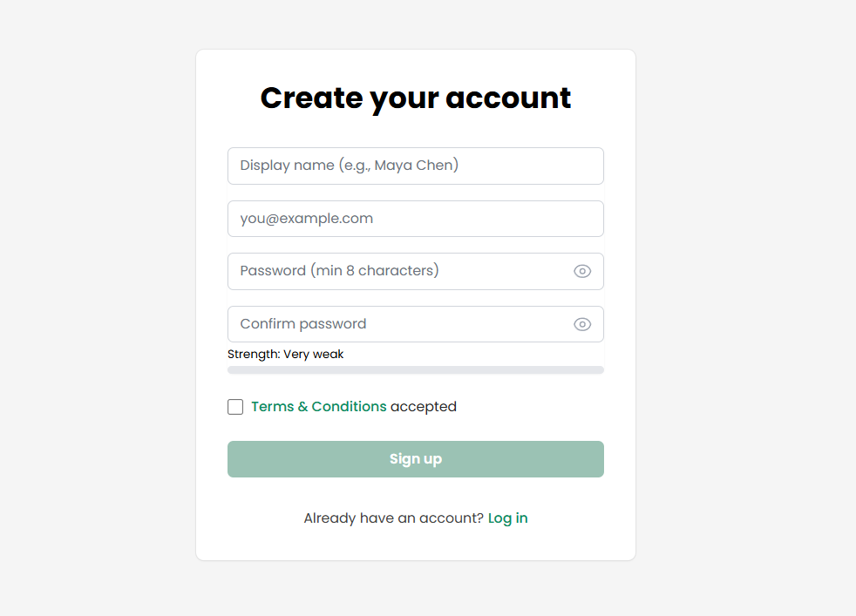
Task: Follow the Log in link
Action: (507, 518)
